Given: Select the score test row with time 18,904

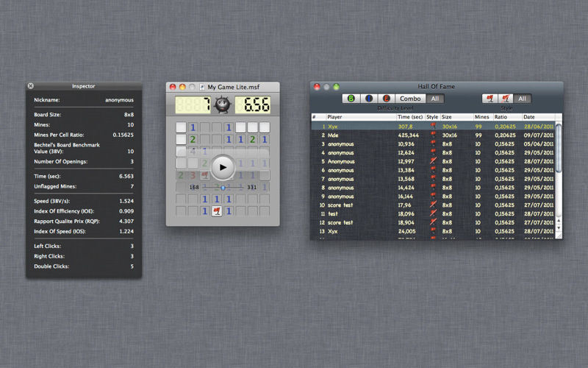Looking at the screenshot, I should coord(433,223).
